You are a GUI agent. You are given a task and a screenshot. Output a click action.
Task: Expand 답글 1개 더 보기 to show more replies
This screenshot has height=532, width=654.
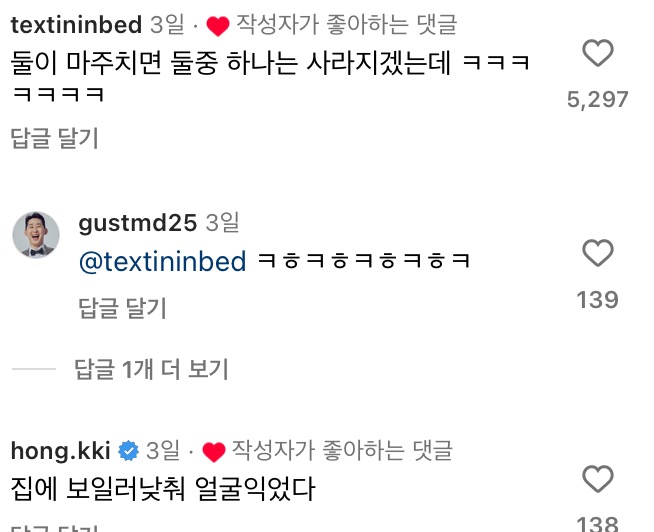coord(152,370)
